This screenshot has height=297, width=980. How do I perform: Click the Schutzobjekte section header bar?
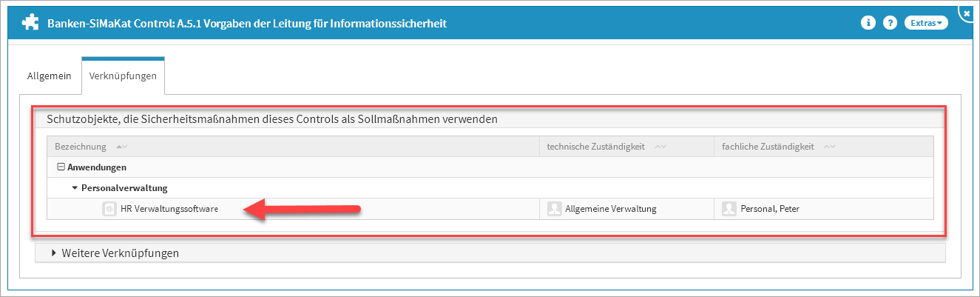(x=488, y=118)
